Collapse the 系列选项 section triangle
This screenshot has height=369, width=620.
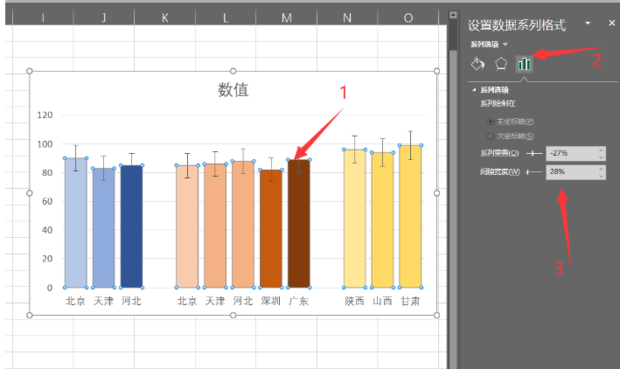point(474,90)
